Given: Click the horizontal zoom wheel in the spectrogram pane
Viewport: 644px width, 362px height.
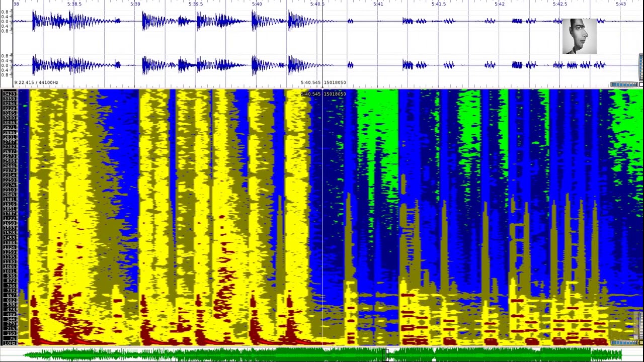Looking at the screenshot, I should (624, 342).
